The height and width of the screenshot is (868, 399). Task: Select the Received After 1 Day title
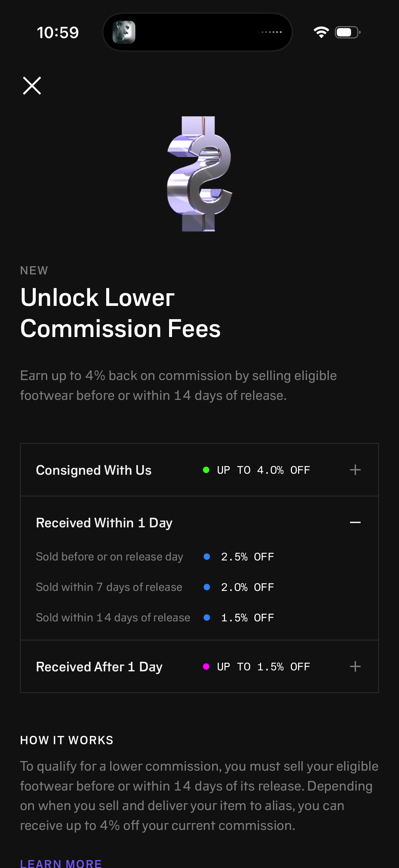point(99,666)
